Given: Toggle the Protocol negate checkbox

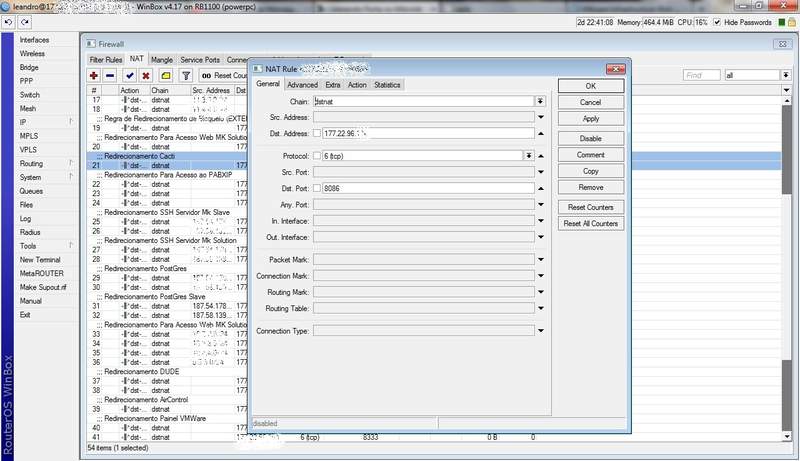Looking at the screenshot, I should coord(317,156).
